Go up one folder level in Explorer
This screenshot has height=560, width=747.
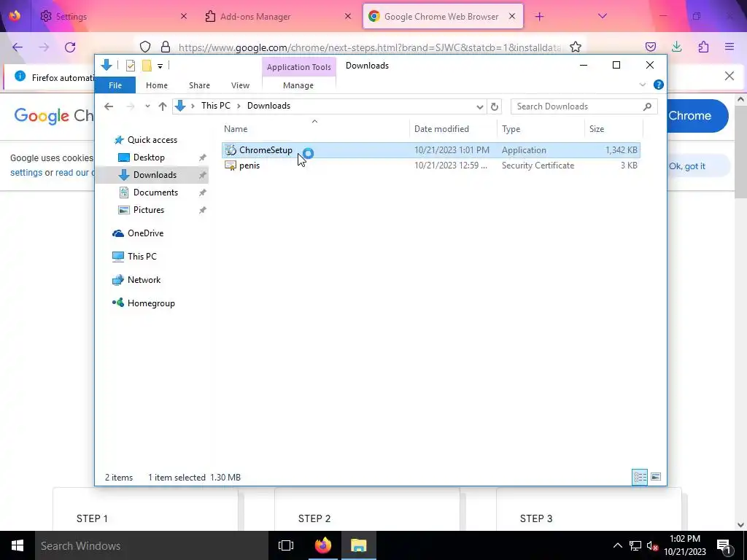pos(163,106)
